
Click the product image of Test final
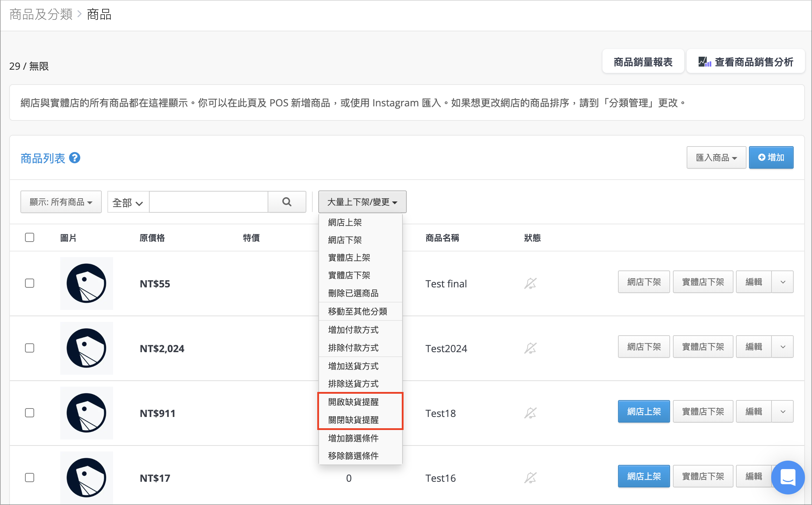click(87, 283)
